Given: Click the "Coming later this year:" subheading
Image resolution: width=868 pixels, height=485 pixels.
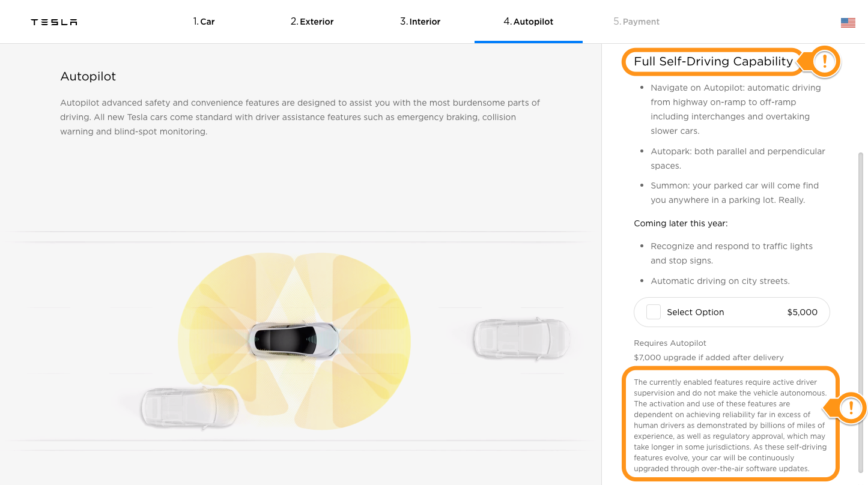Looking at the screenshot, I should click(681, 223).
